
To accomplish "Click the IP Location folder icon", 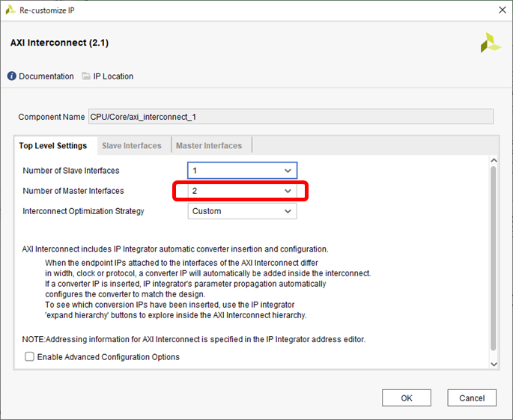I will coord(86,76).
